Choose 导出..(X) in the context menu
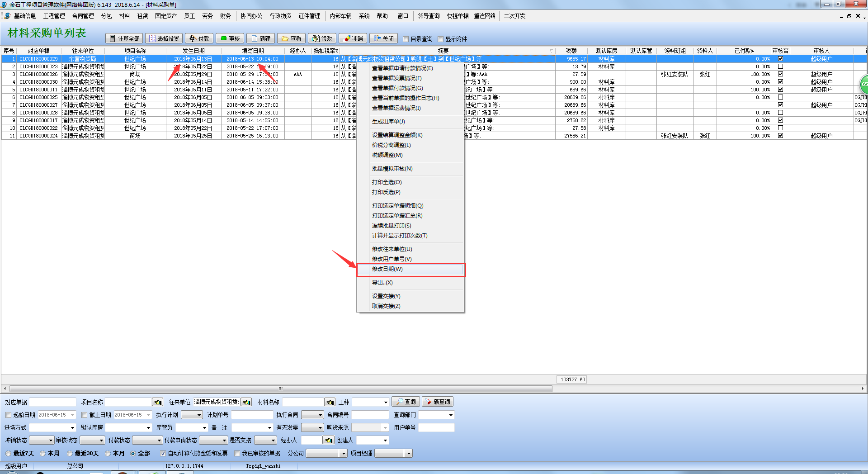The image size is (868, 474). click(x=410, y=283)
